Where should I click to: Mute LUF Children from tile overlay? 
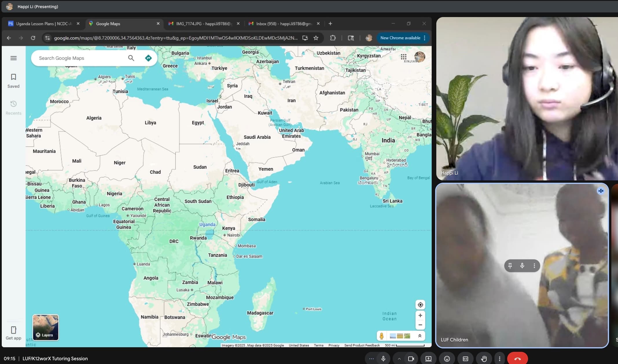click(522, 265)
